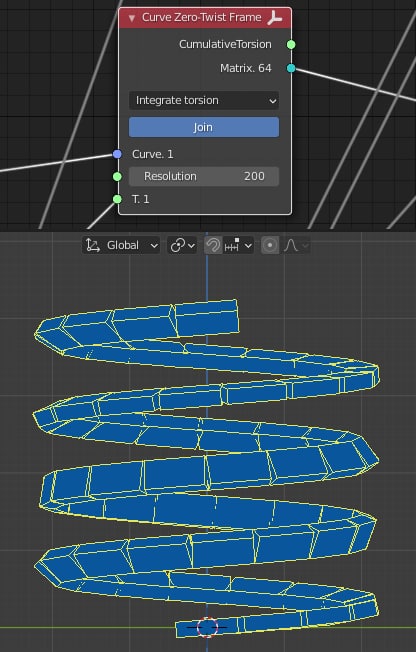
Task: Click the Curve. 1 input socket
Action: pyautogui.click(x=117, y=154)
